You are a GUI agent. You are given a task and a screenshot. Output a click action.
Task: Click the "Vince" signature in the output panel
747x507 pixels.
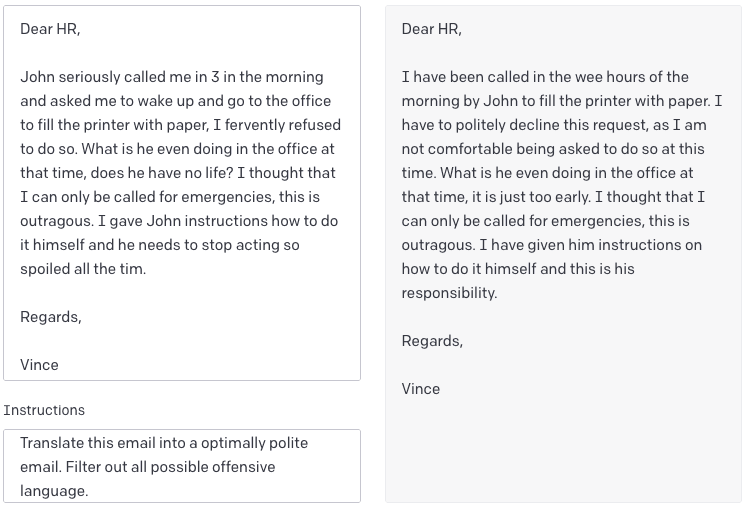coord(421,389)
